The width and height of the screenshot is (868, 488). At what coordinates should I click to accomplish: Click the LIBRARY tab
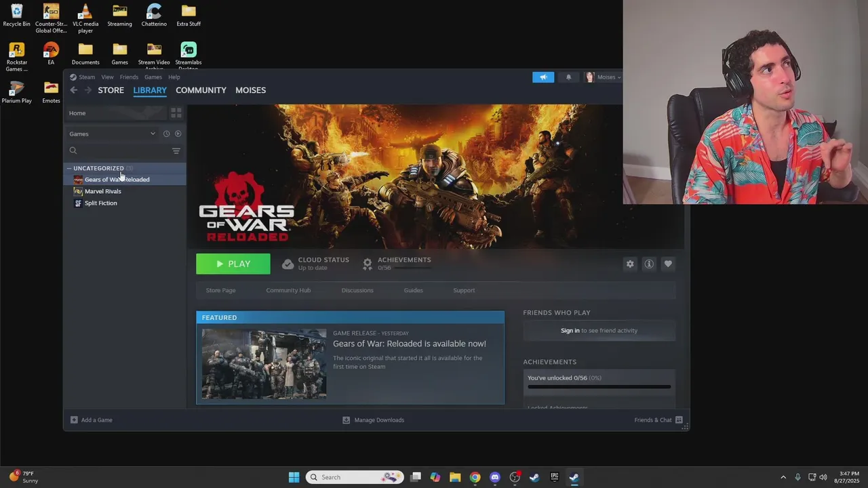(150, 90)
